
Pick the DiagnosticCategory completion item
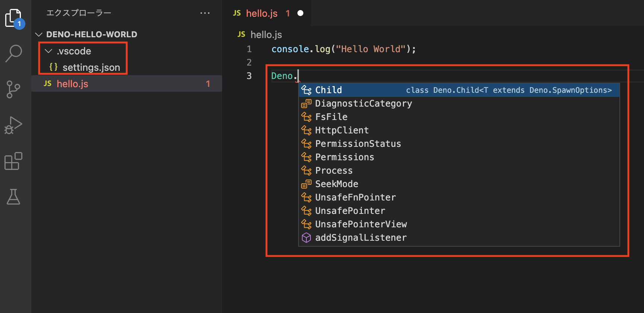[363, 104]
